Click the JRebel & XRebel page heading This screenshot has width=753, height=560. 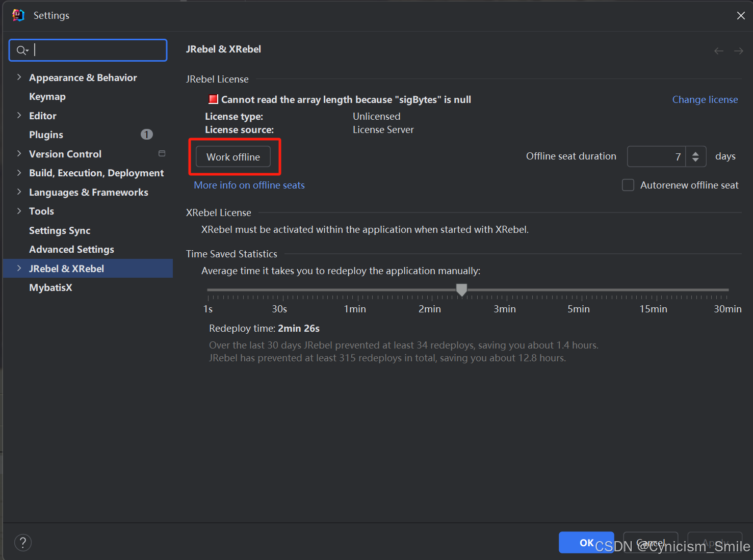[x=223, y=49]
